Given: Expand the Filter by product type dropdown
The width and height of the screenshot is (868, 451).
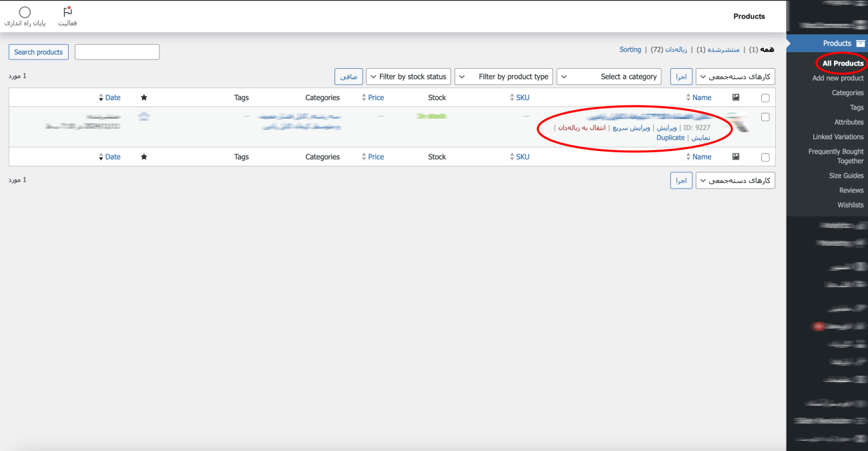Looking at the screenshot, I should click(x=503, y=77).
